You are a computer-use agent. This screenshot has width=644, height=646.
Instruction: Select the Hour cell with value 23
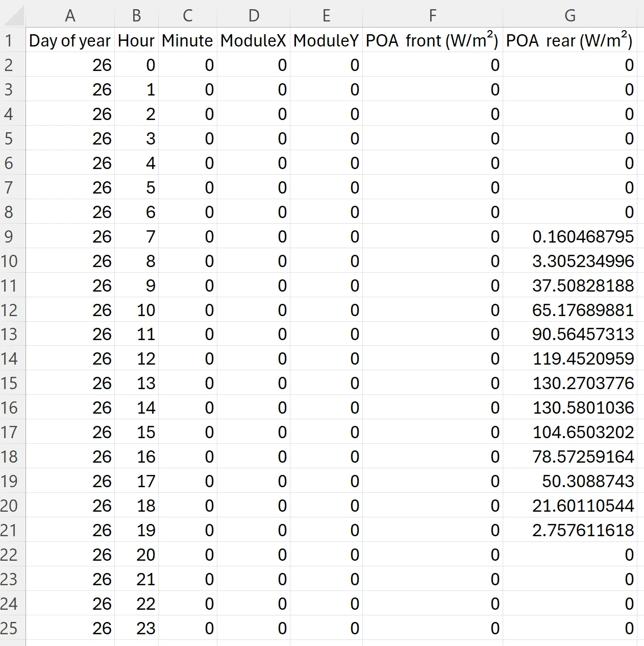tap(145, 628)
